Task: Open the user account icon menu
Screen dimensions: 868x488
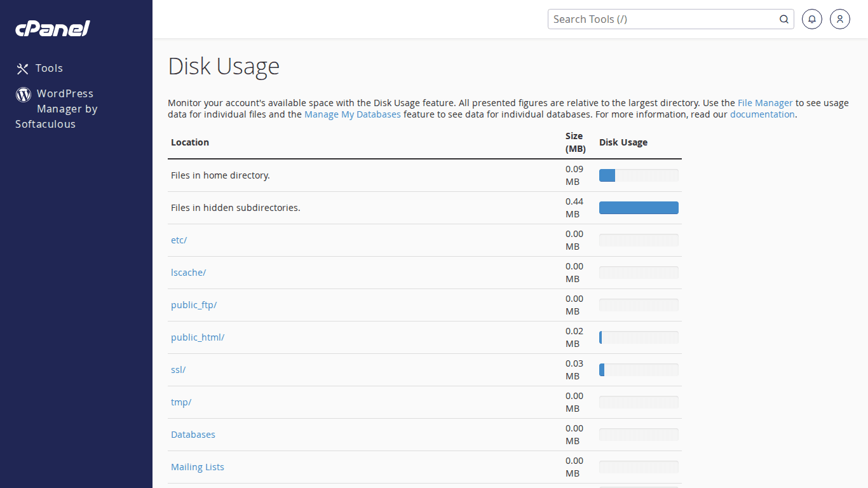Action: 840,19
